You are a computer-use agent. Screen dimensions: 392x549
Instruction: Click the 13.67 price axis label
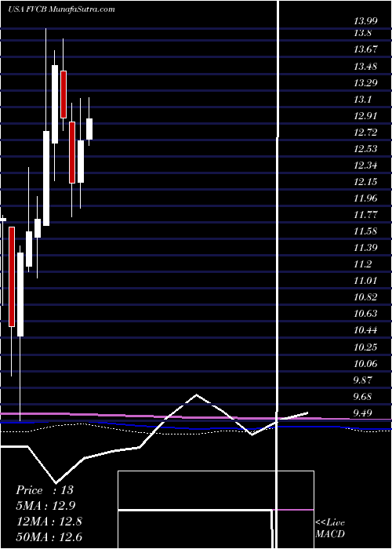(x=365, y=49)
